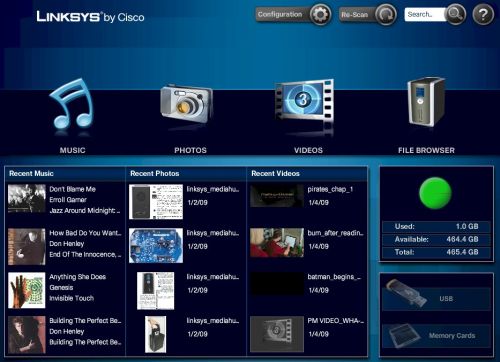Click the USB stick icon
Image resolution: width=500 pixels, height=362 pixels.
[406, 293]
